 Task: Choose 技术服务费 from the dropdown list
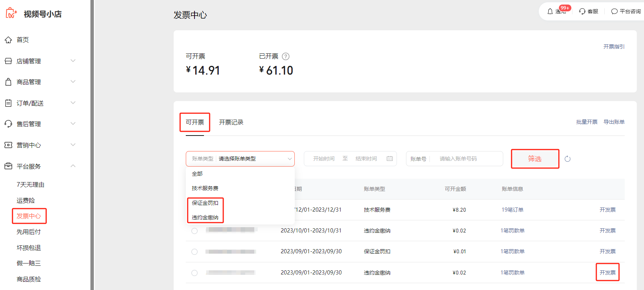(x=205, y=188)
